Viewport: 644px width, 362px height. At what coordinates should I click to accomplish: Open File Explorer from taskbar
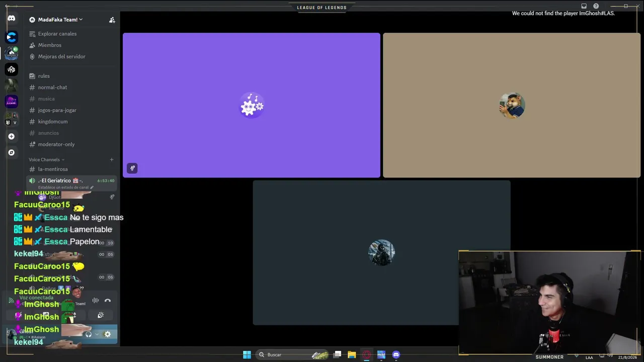[352, 355]
